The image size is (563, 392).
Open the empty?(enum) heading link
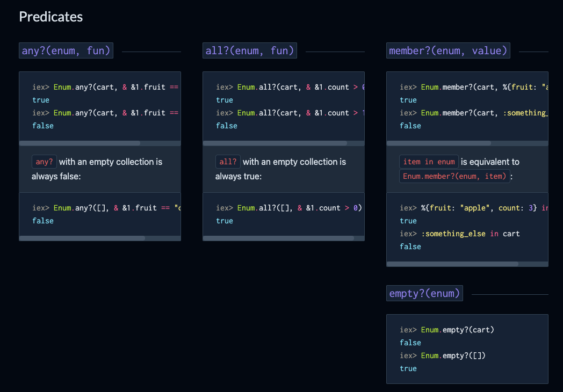coord(424,293)
